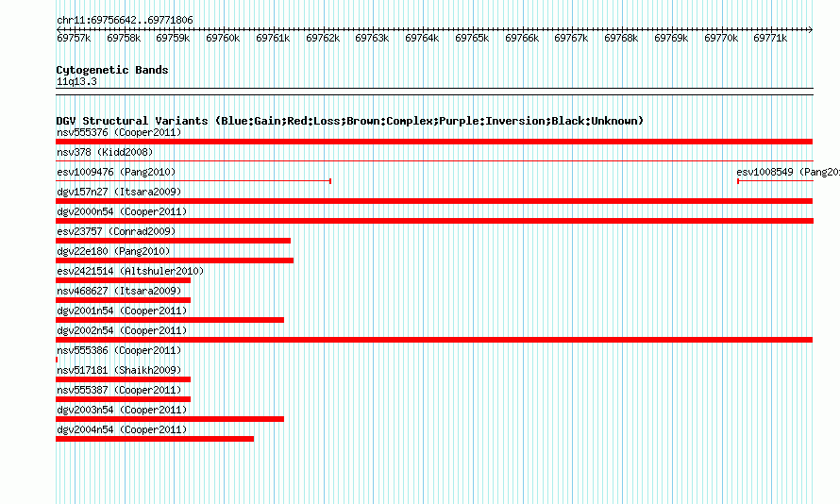The width and height of the screenshot is (840, 504).
Task: Click the 69761k ruler label
Action: pos(273,38)
